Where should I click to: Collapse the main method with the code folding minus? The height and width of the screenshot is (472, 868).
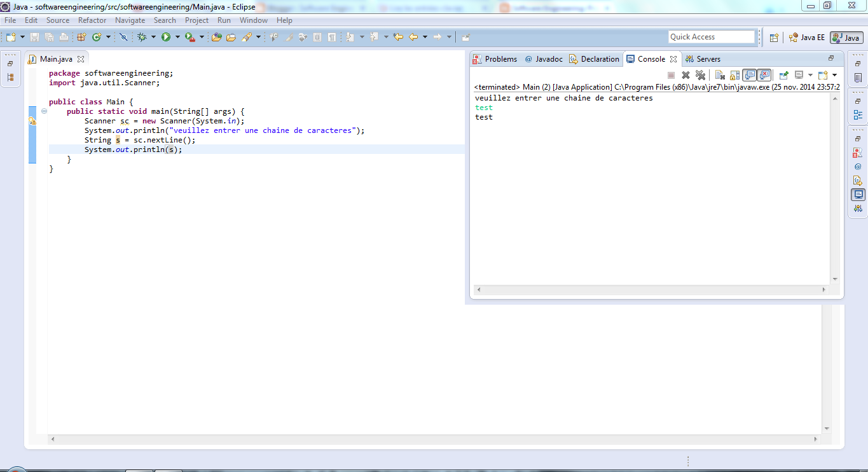tap(43, 111)
